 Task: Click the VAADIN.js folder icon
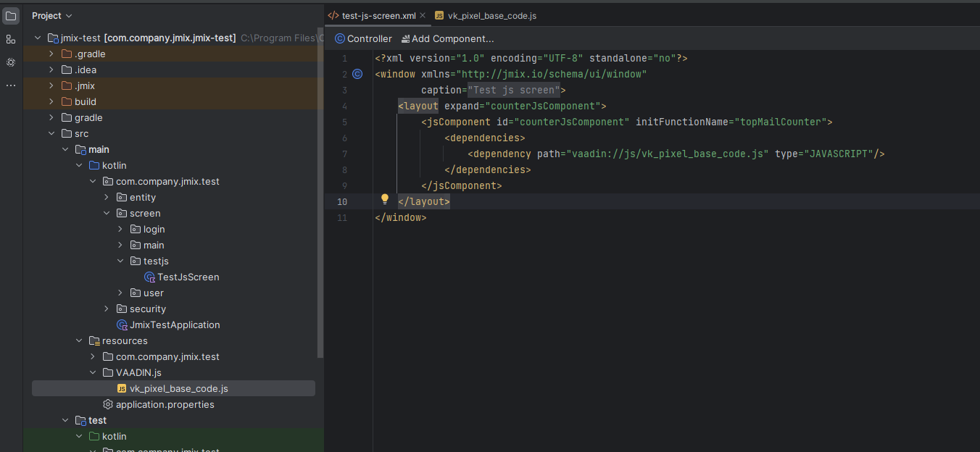(x=108, y=372)
